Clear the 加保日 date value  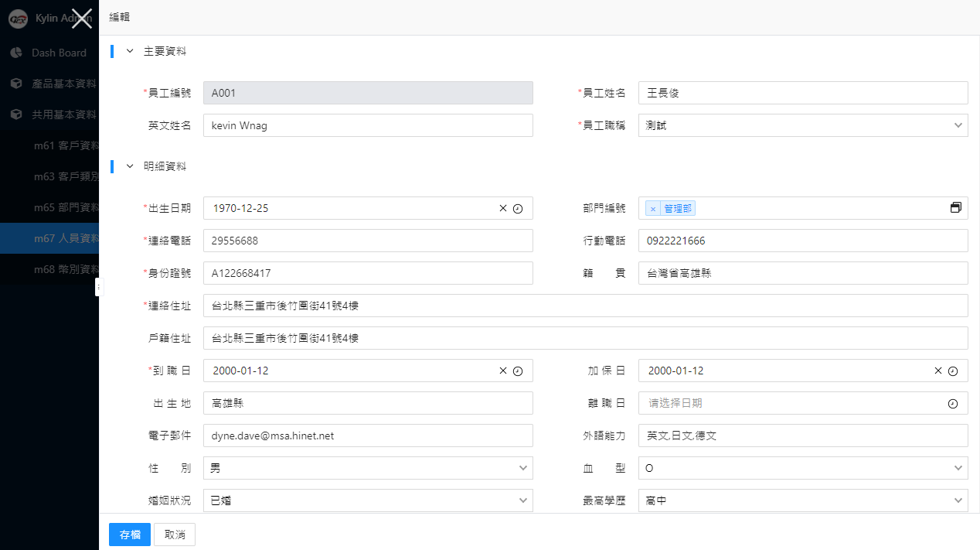coord(938,371)
